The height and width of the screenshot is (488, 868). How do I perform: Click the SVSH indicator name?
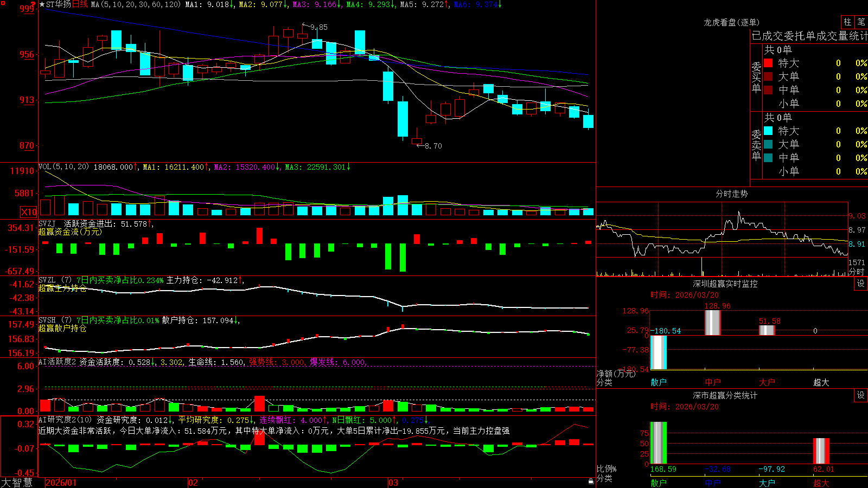tap(47, 320)
